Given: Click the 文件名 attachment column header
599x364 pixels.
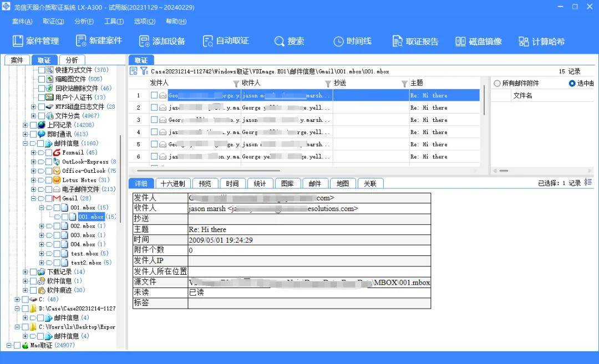Looking at the screenshot, I should pyautogui.click(x=522, y=95).
